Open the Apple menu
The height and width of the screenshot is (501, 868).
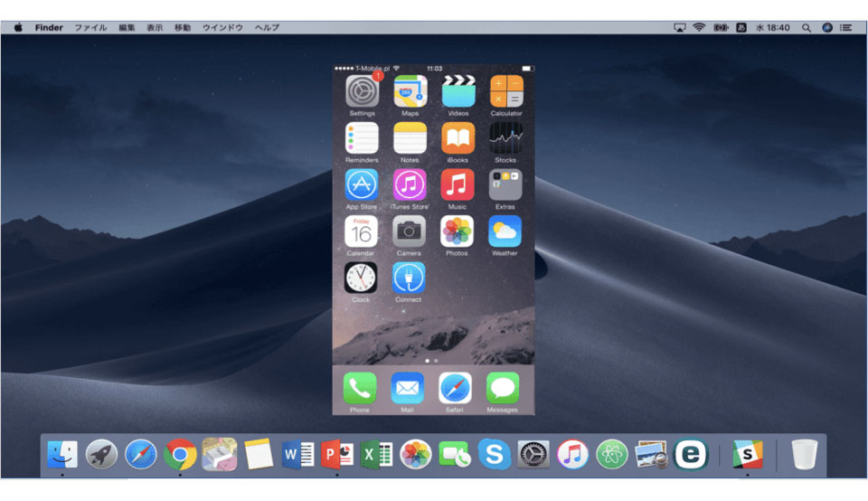[18, 28]
